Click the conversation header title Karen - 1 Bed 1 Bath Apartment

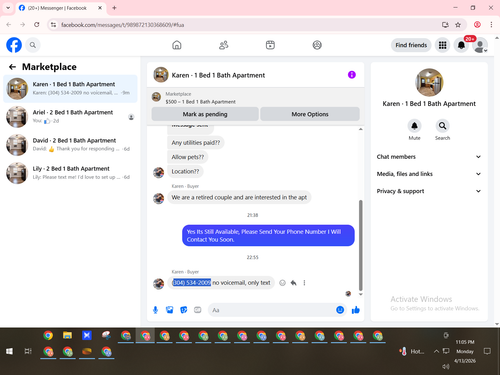click(218, 75)
